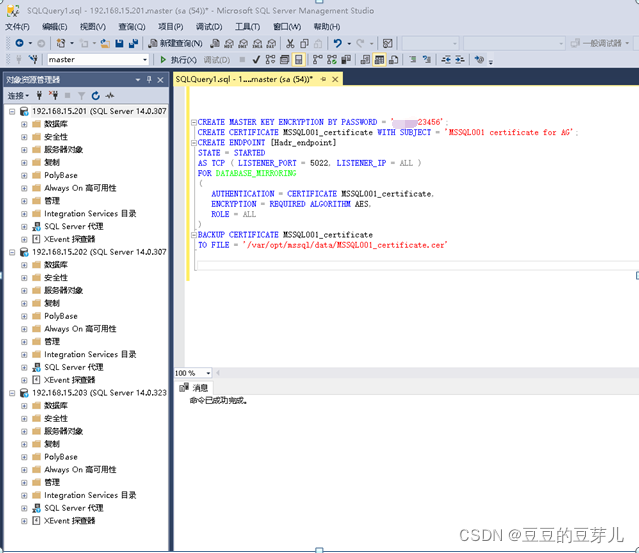Click the database engine query icon
639x553 pixels.
pyautogui.click(x=215, y=43)
